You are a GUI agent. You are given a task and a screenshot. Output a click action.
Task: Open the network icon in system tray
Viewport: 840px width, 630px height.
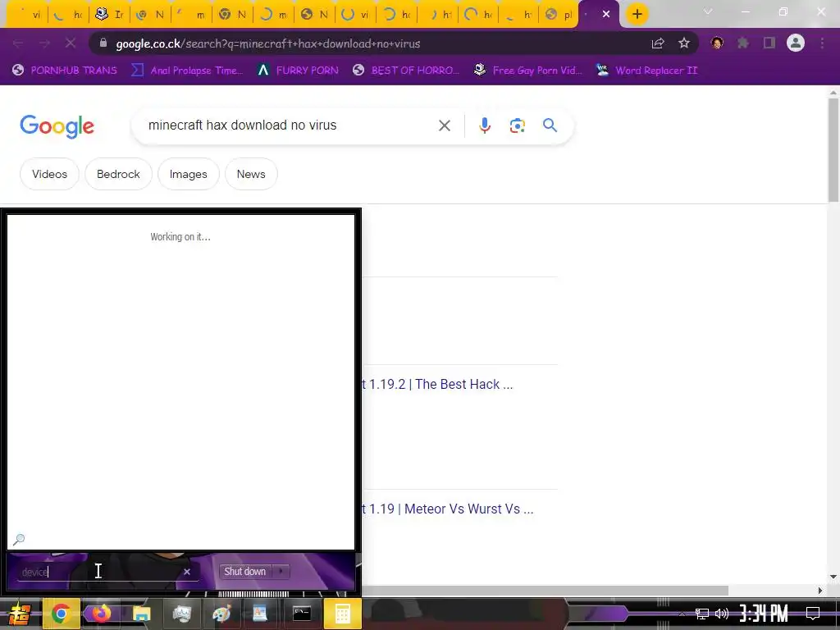pos(702,614)
